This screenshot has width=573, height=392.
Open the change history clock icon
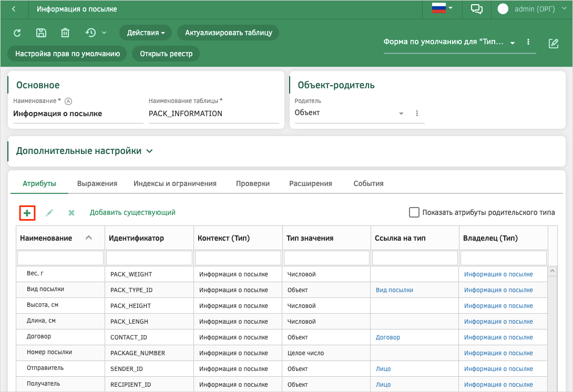pyautogui.click(x=90, y=33)
